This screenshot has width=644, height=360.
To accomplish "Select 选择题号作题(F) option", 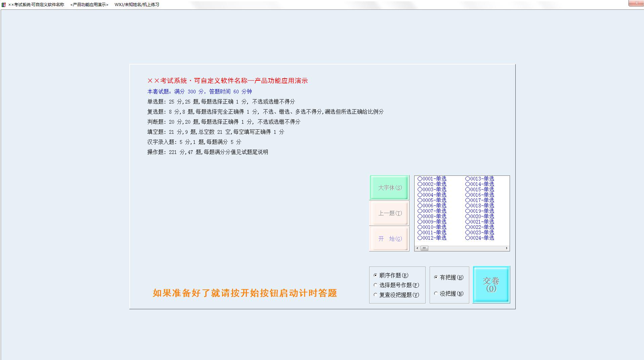I will 396,285.
